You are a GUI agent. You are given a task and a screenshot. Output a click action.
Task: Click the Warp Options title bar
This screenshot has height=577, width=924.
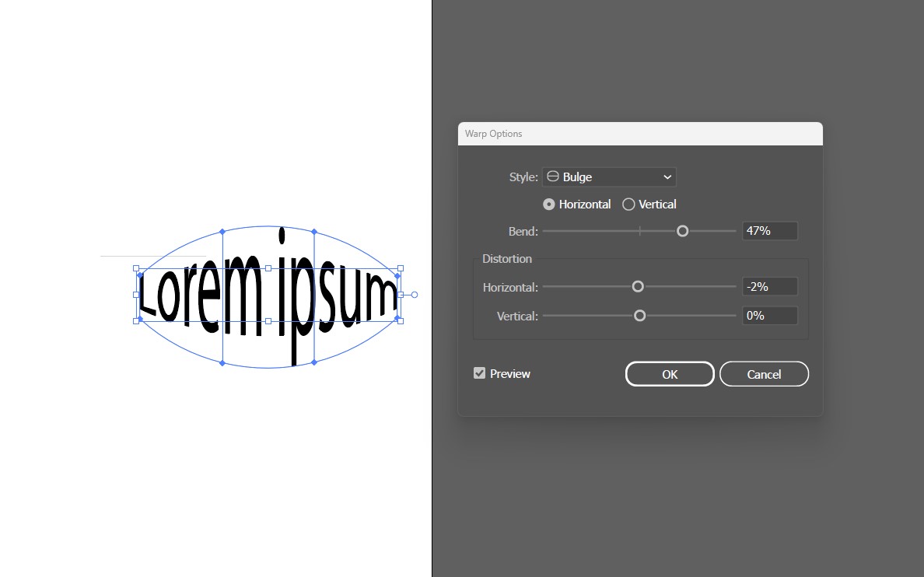640,133
